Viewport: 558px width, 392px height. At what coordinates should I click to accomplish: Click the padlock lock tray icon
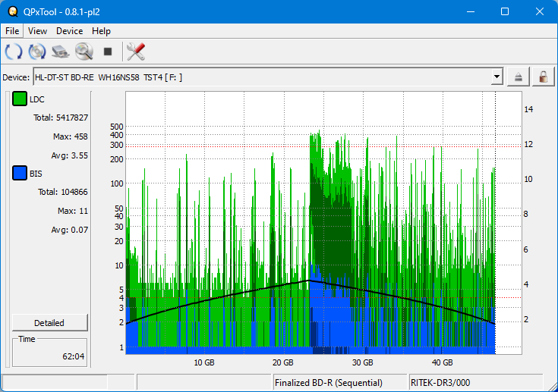543,77
